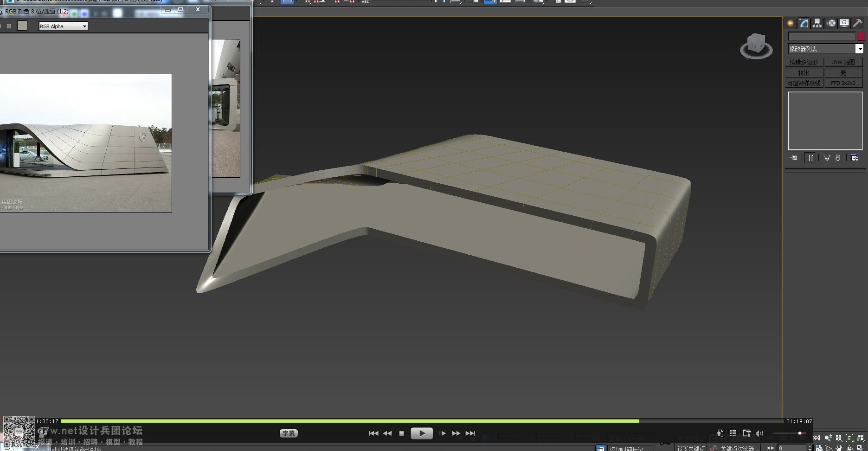
Task: Click the ABC spelling icon in top toolbar
Action: click(366, 1)
